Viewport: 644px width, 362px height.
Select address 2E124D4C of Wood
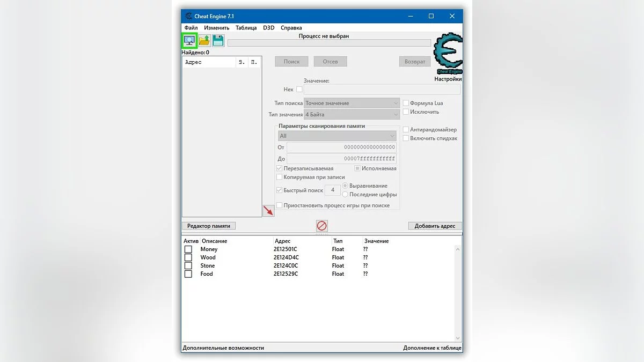coord(286,257)
